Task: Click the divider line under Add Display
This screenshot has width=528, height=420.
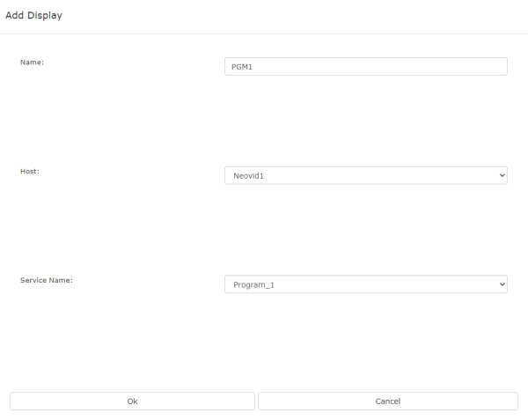Action: tap(264, 33)
